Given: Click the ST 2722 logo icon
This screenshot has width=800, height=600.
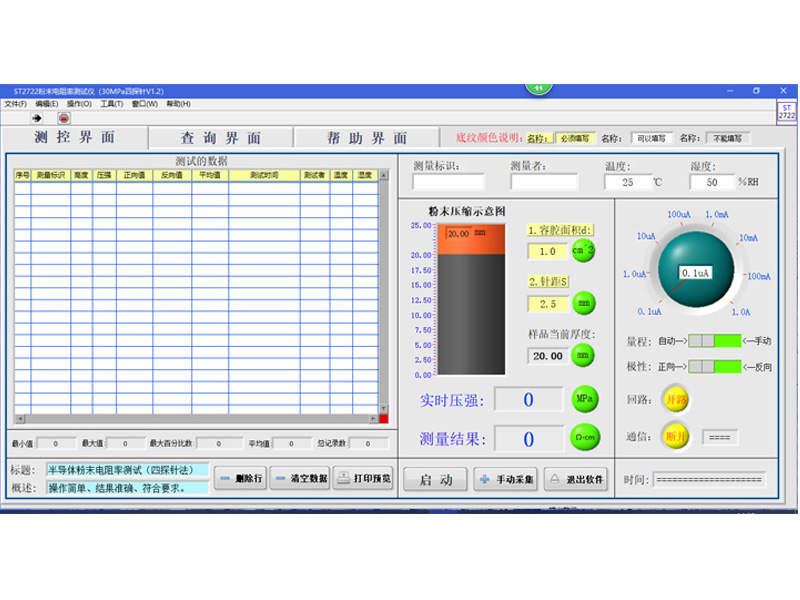Looking at the screenshot, I should coord(786,112).
